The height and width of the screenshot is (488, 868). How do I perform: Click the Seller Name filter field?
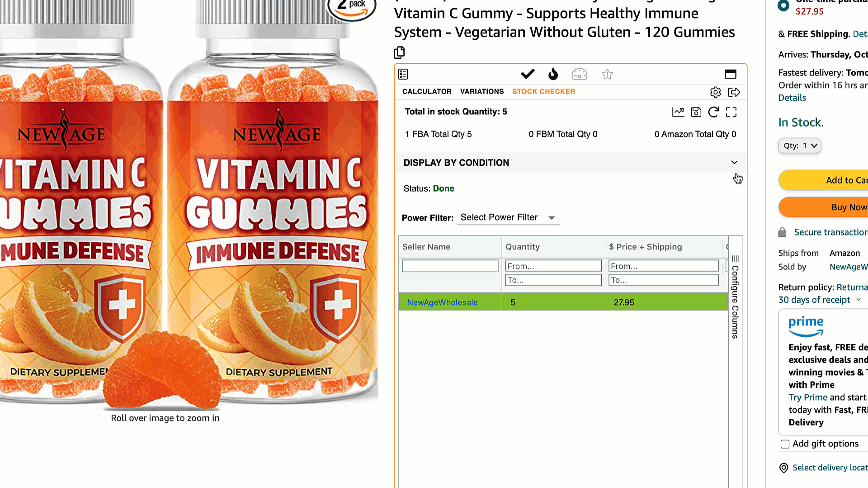[450, 266]
